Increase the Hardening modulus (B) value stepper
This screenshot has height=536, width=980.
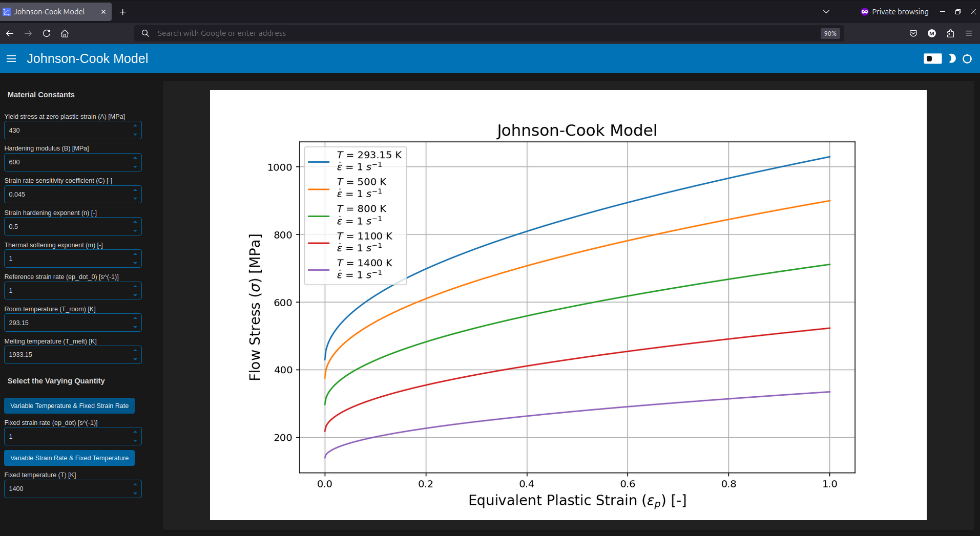click(x=135, y=158)
